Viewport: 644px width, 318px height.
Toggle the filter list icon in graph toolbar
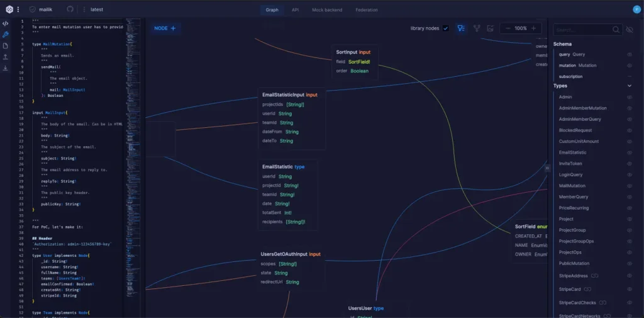[x=461, y=28]
